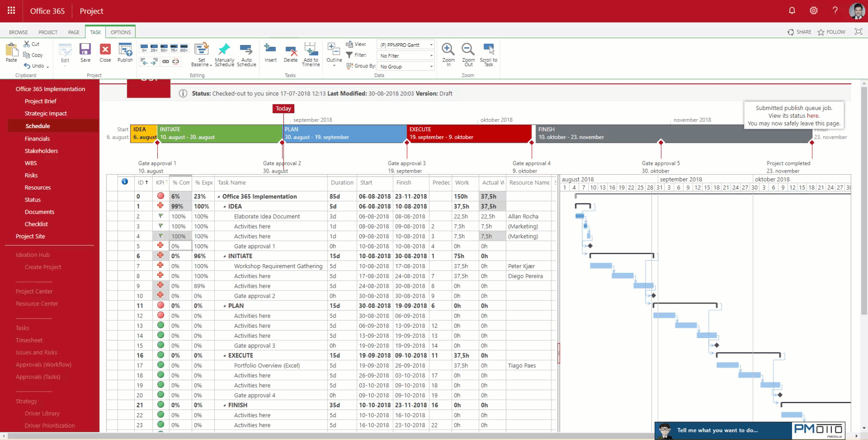Open the user profile picture
Viewport: 868px width, 440px height.
(857, 11)
